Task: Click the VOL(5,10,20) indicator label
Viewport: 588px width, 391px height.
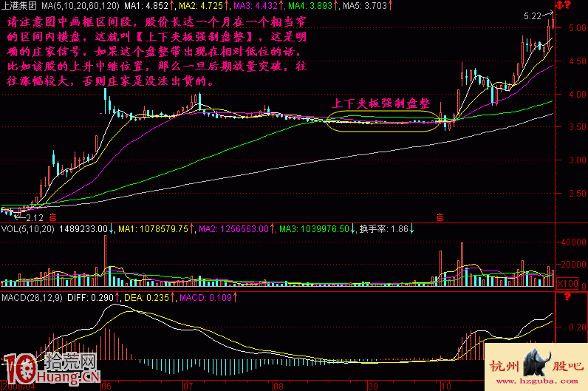Action: coord(28,229)
